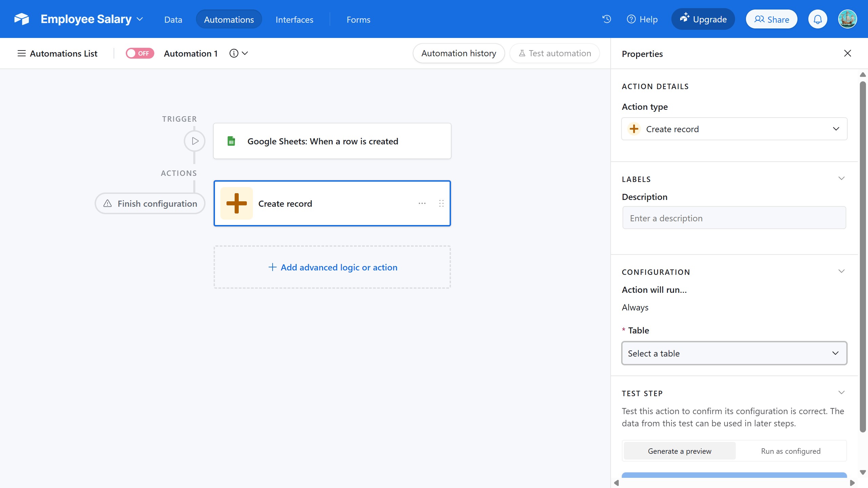The height and width of the screenshot is (488, 868).
Task: Click the Automations List hamburger icon
Action: click(22, 53)
